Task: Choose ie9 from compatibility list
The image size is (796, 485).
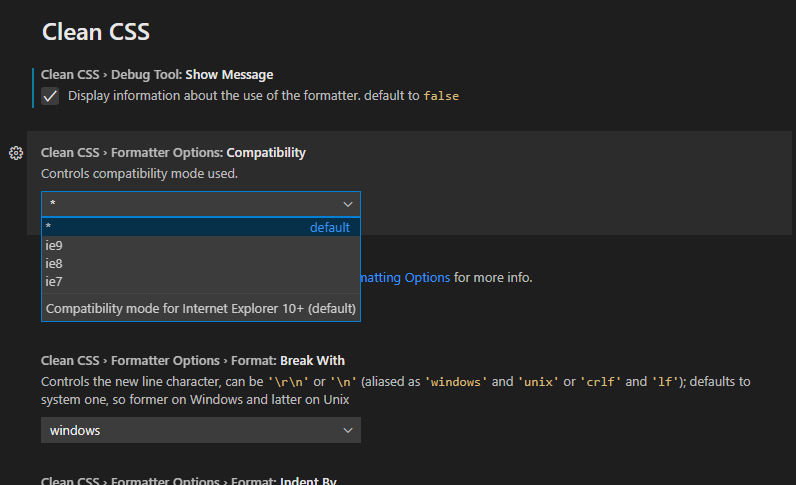Action: pos(201,245)
